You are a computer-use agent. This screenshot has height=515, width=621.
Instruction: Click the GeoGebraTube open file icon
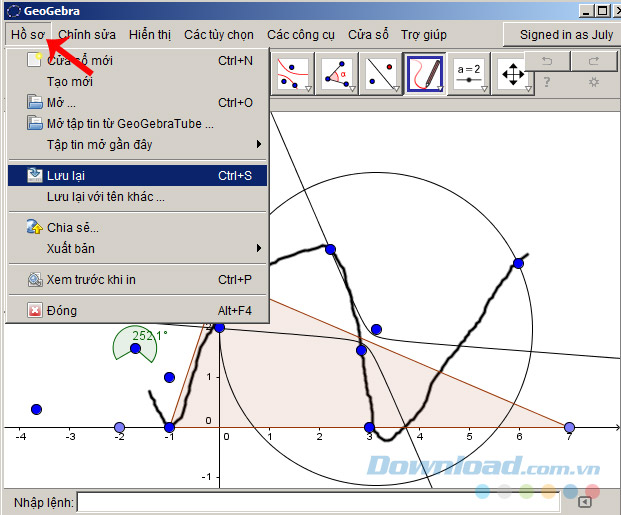[35, 123]
